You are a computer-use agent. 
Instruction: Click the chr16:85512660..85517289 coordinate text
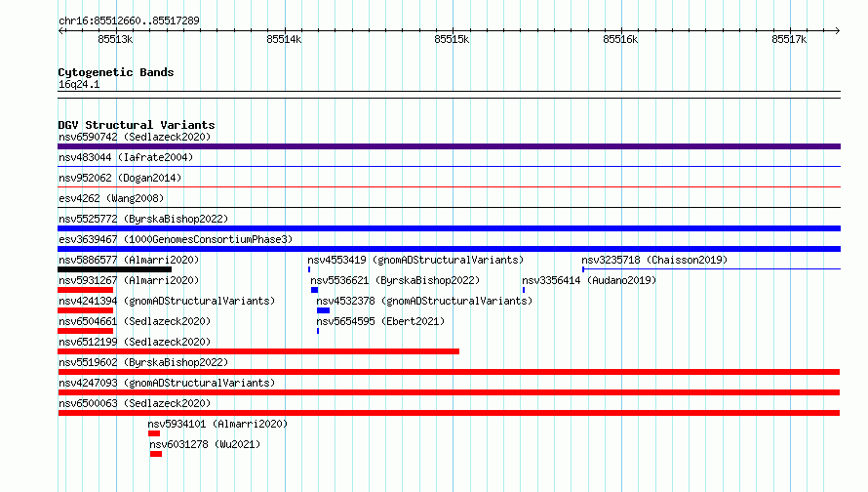[129, 20]
